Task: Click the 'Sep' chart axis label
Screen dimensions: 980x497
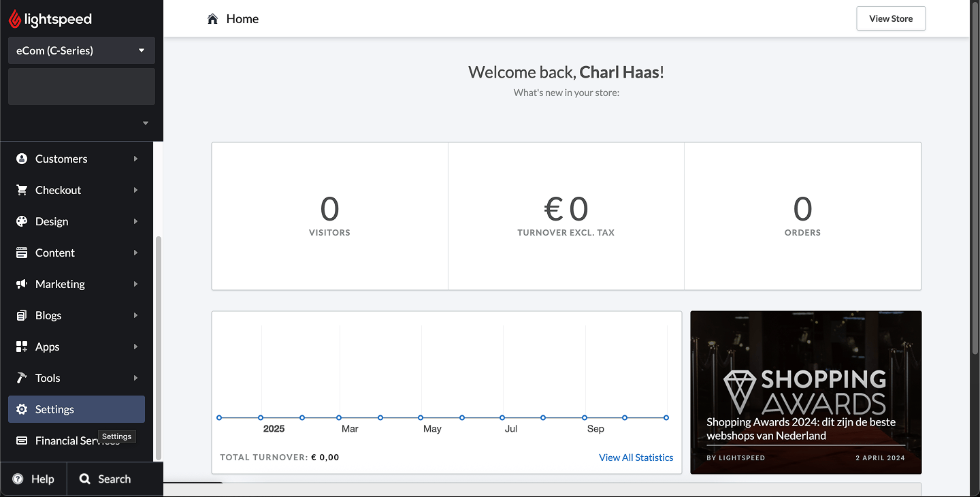Action: tap(595, 429)
